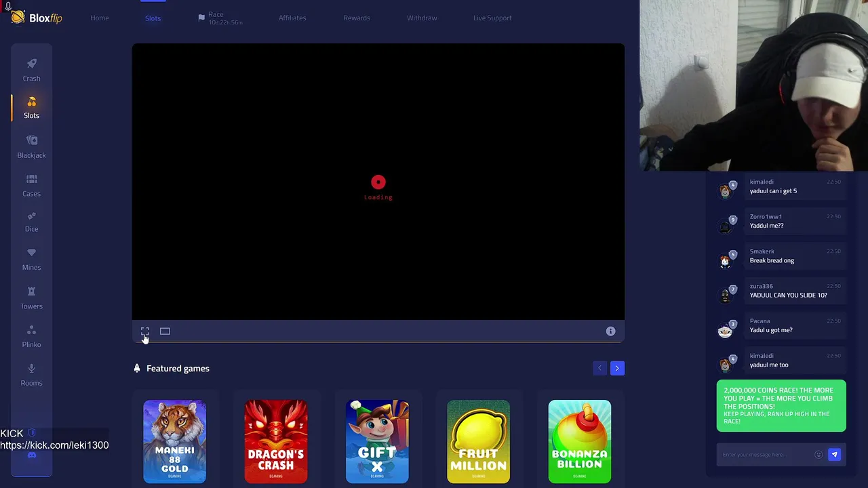Open the emoji picker in chat
Image resolution: width=868 pixels, height=488 pixels.
(x=818, y=455)
